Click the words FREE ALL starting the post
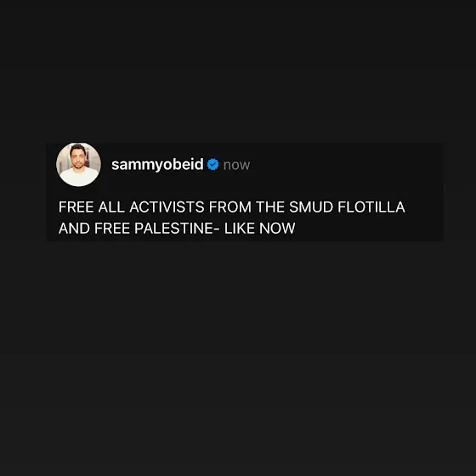 pos(92,207)
